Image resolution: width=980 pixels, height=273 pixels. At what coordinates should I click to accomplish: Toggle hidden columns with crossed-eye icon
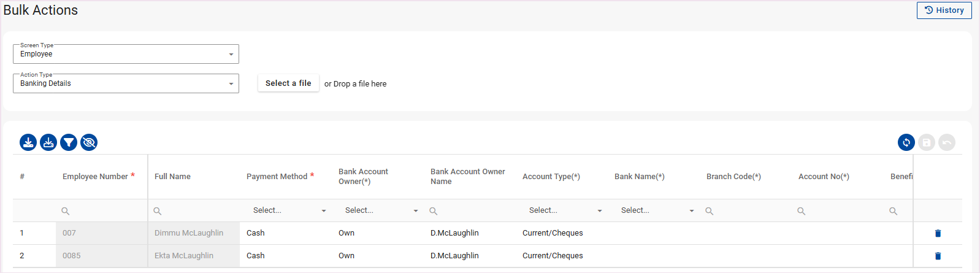89,142
